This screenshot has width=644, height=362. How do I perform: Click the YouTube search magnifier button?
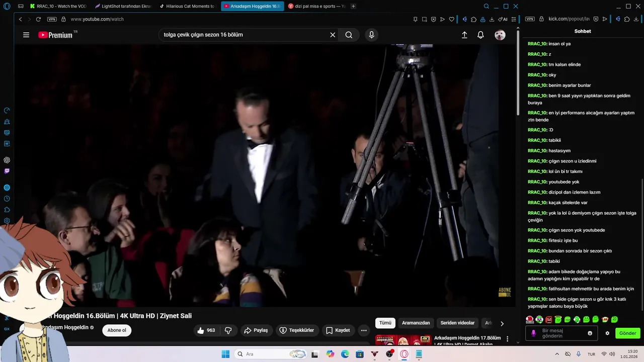349,35
